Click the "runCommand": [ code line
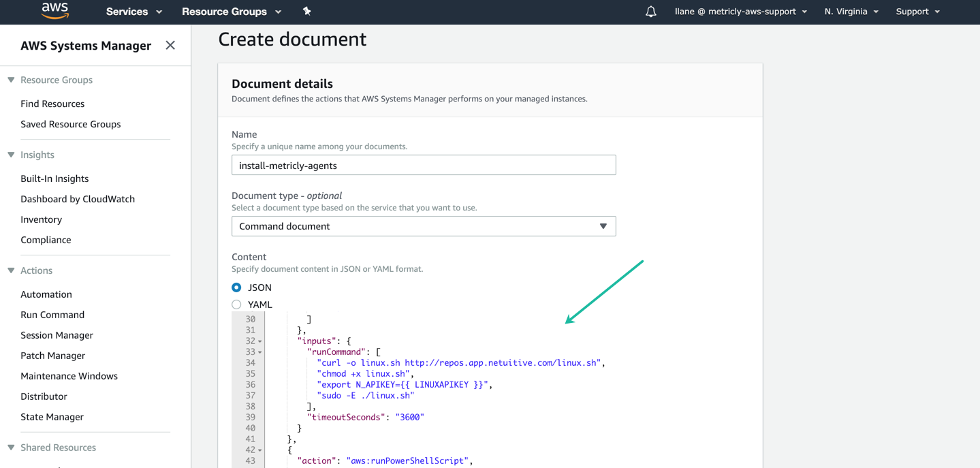 click(344, 352)
